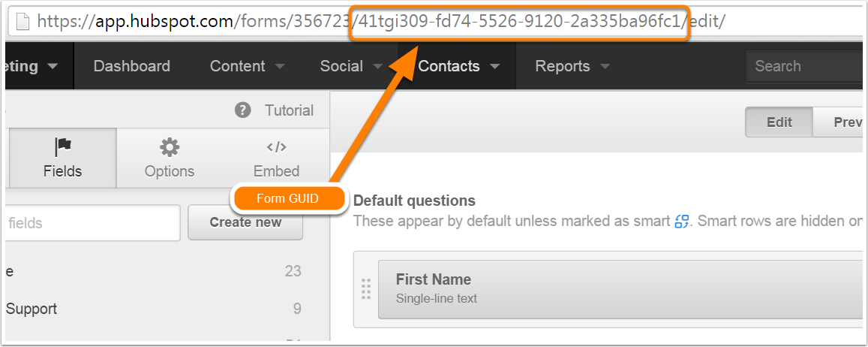Grab the First Name row drag handle
868x347 pixels.
point(366,289)
